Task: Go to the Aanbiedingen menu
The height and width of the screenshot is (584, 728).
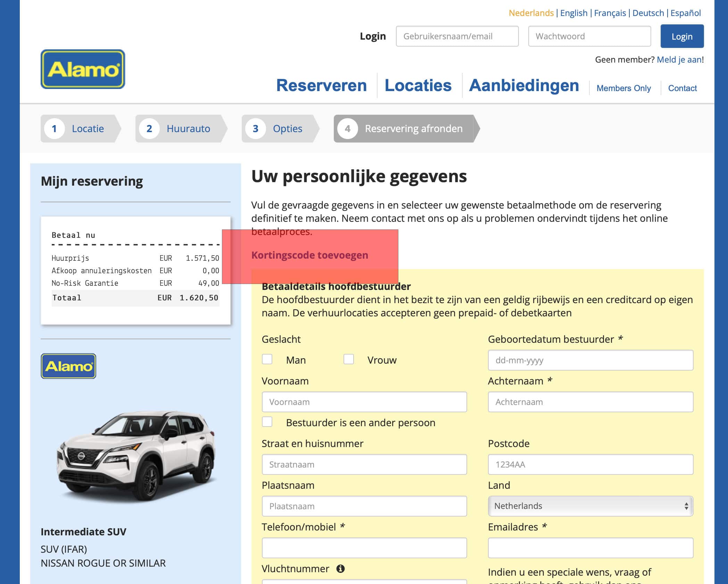Action: (x=524, y=86)
